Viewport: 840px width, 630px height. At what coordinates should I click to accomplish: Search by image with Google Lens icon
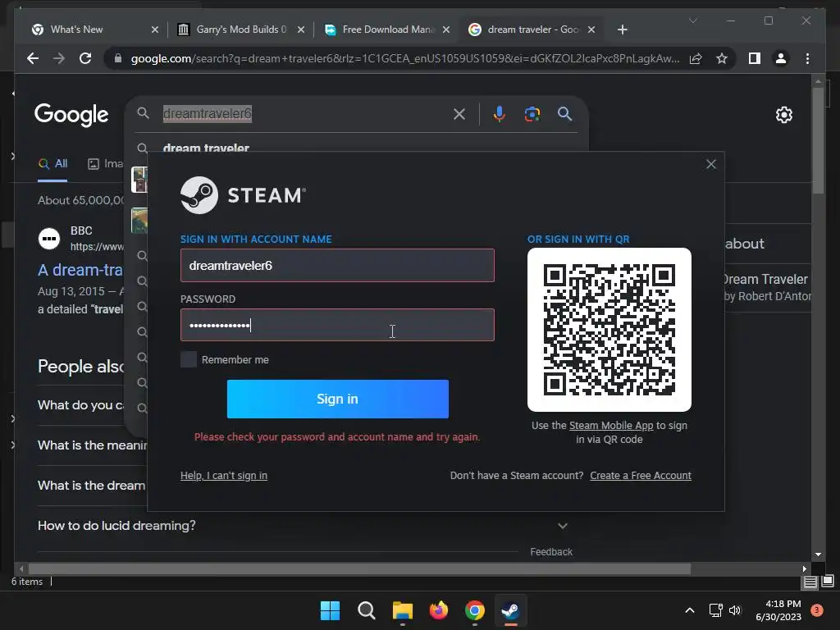coord(532,113)
